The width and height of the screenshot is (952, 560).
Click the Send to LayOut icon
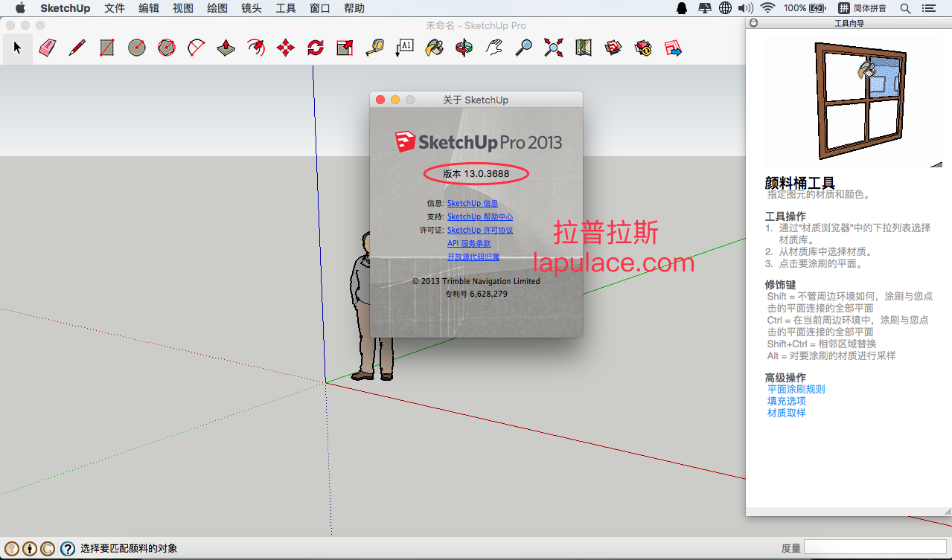673,48
